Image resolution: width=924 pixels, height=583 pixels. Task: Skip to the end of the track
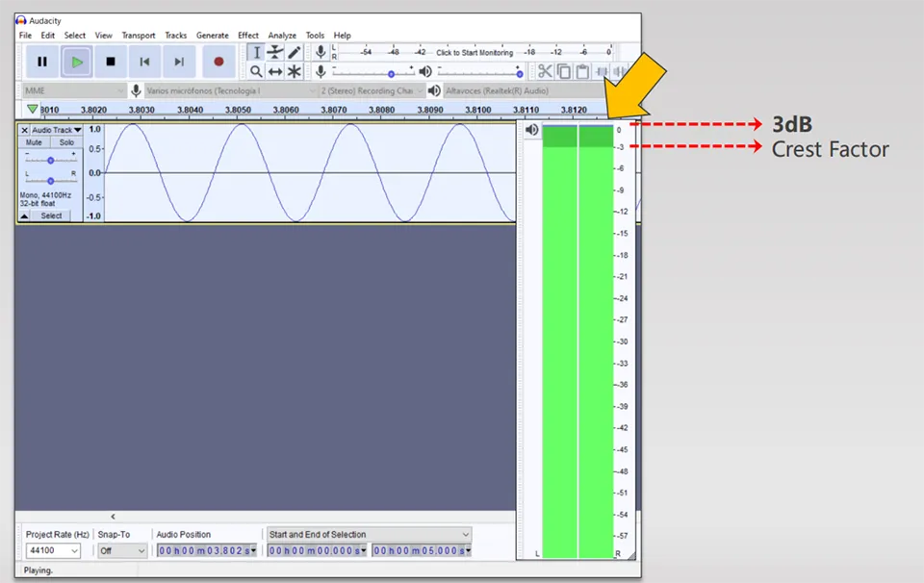click(179, 62)
